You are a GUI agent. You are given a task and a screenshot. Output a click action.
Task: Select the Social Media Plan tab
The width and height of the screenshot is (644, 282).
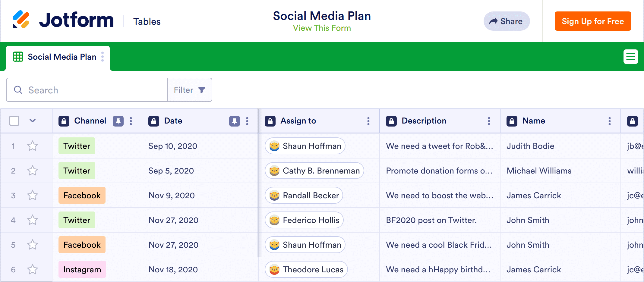(57, 57)
